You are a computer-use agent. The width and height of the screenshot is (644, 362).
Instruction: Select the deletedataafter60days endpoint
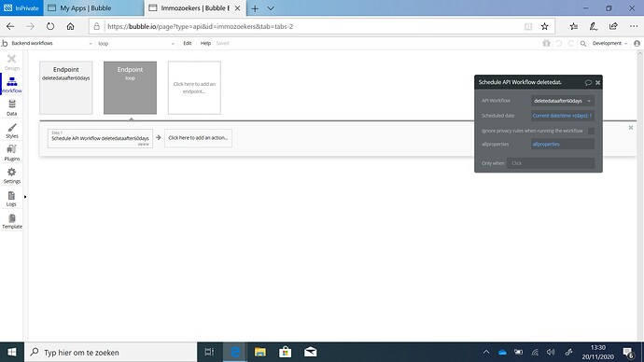[x=66, y=88]
